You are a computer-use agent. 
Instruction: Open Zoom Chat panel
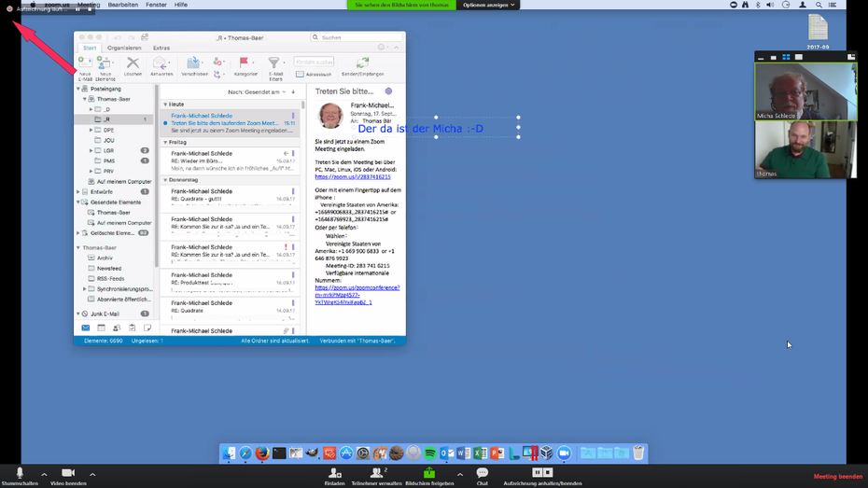(x=483, y=475)
